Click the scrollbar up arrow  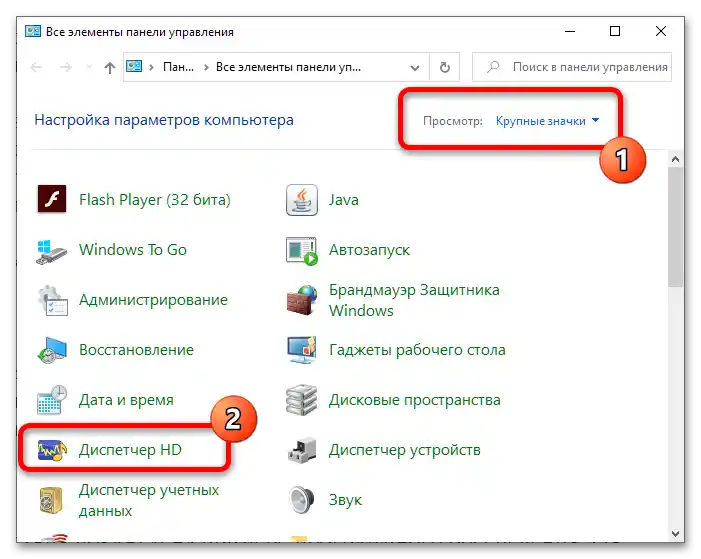675,160
